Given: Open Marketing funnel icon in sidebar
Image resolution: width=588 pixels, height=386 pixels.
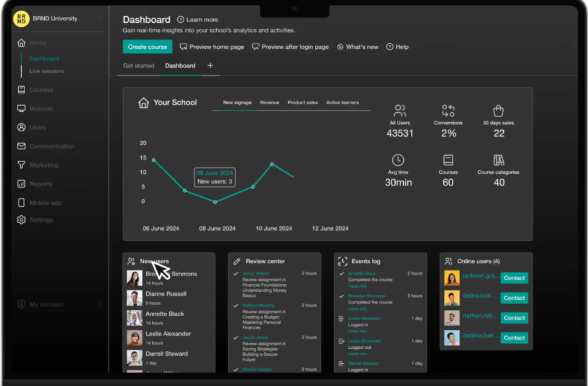Looking at the screenshot, I should point(21,165).
